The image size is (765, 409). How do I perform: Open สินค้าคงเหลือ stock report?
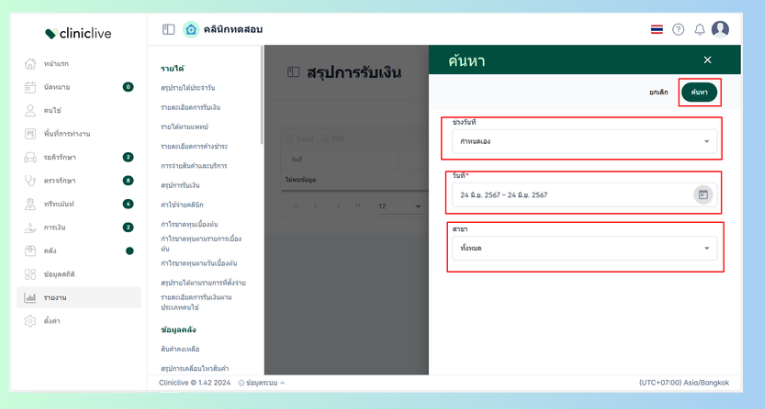tap(180, 349)
